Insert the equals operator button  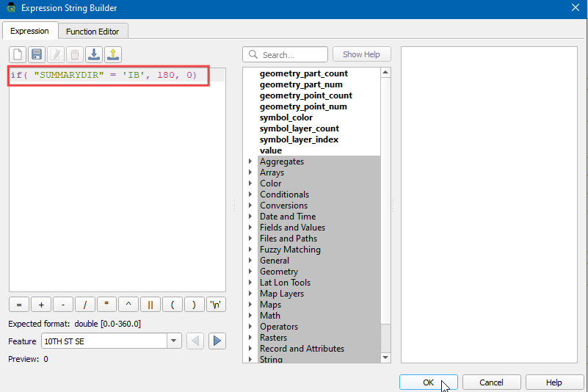pos(18,305)
